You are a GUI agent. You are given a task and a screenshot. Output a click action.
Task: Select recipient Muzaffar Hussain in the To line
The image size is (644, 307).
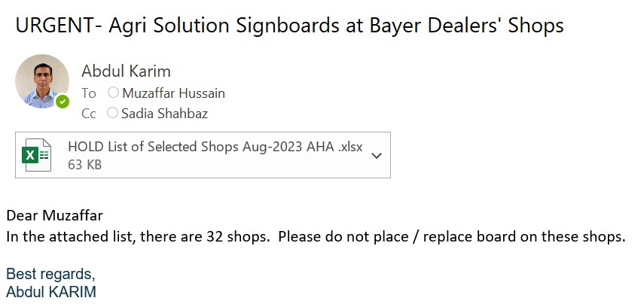pos(172,93)
